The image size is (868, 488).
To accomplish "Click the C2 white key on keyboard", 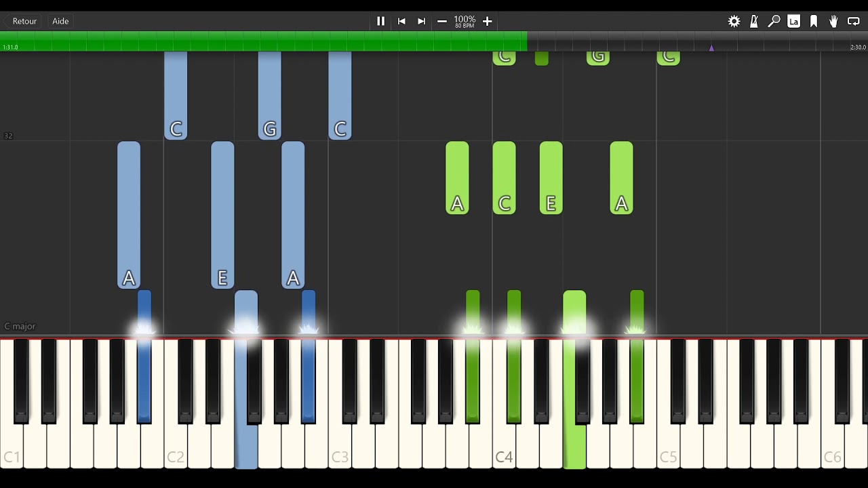I will tap(176, 447).
